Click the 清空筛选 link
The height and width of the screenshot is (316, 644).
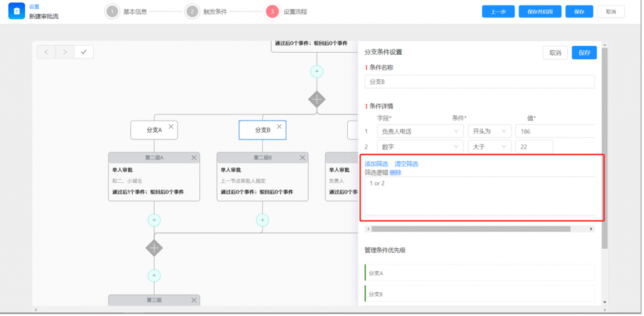click(x=406, y=164)
